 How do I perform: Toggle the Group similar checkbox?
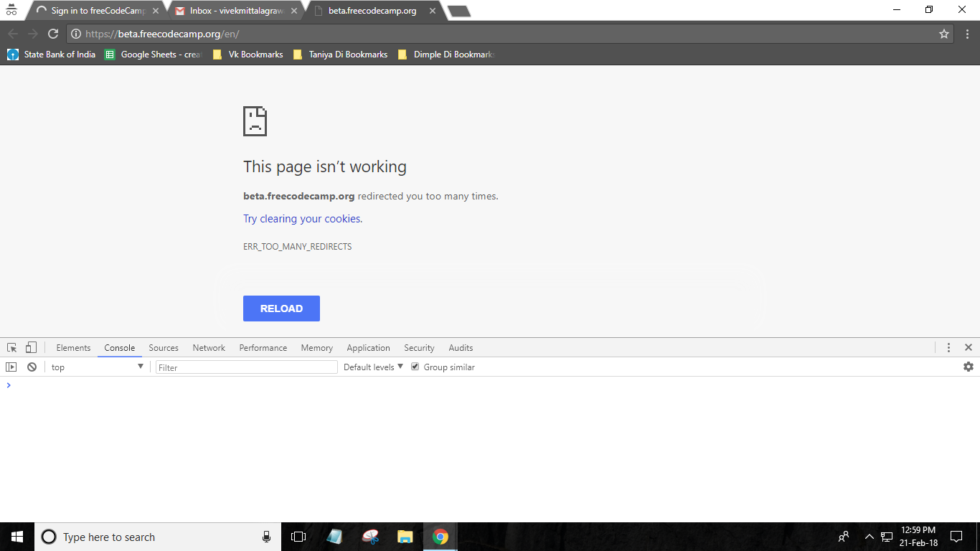(x=415, y=367)
